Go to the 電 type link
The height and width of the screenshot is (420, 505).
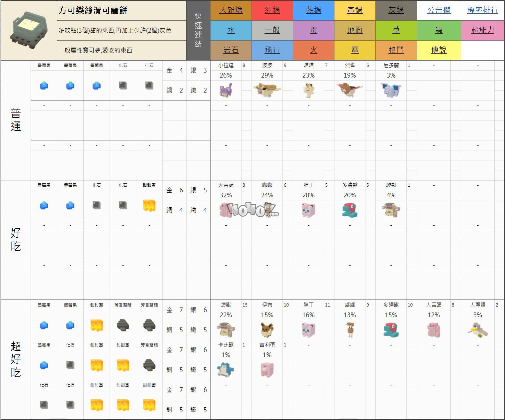pyautogui.click(x=355, y=50)
